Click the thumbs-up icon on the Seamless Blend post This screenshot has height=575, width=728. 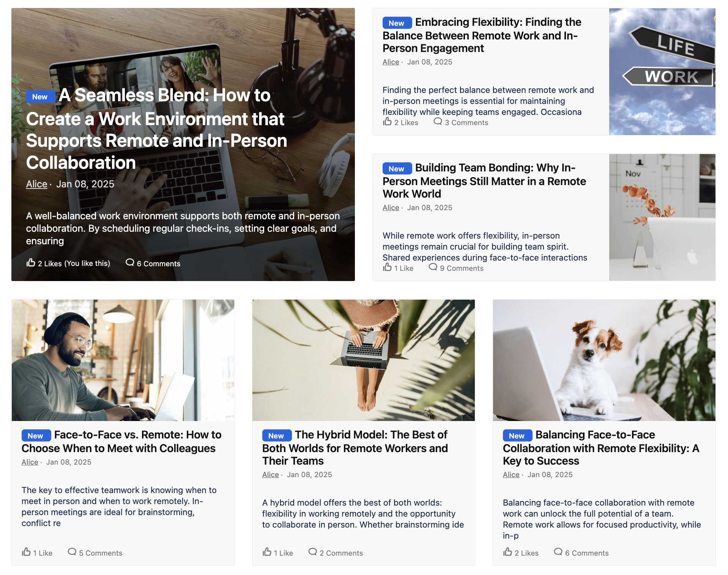(x=31, y=262)
